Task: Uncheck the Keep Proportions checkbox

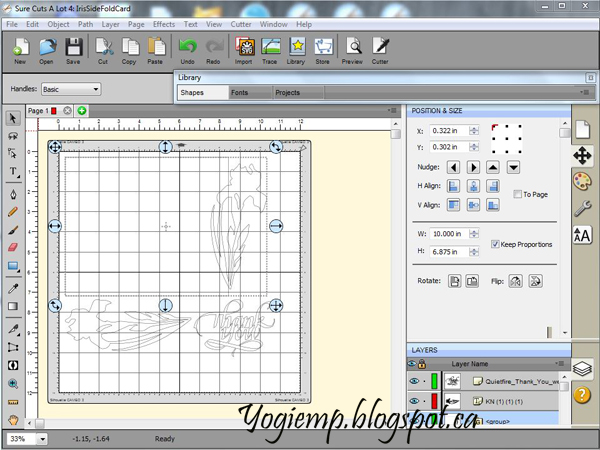Action: point(496,243)
